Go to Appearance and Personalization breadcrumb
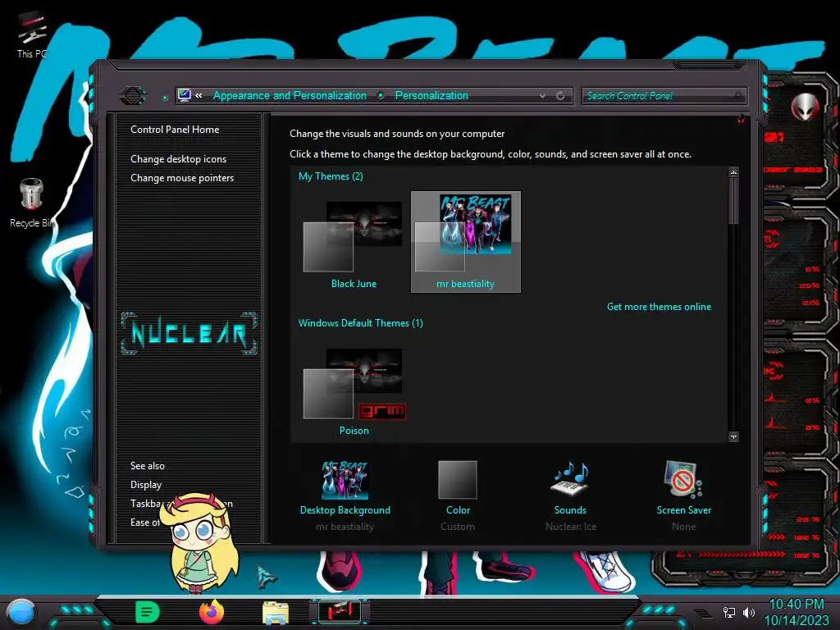Image resolution: width=840 pixels, height=630 pixels. coord(290,95)
